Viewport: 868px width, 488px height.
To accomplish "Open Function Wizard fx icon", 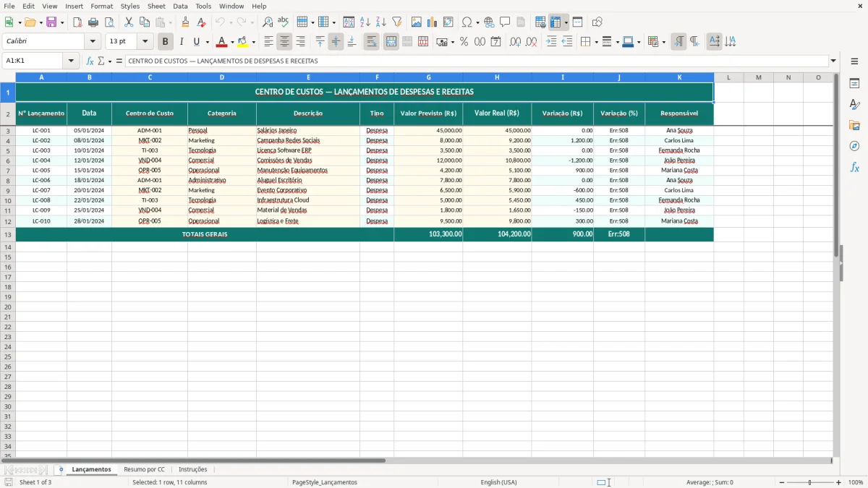I will pyautogui.click(x=90, y=61).
